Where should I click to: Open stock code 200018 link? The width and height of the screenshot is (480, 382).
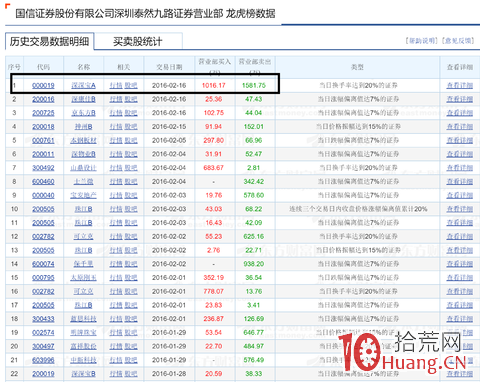[x=43, y=127]
